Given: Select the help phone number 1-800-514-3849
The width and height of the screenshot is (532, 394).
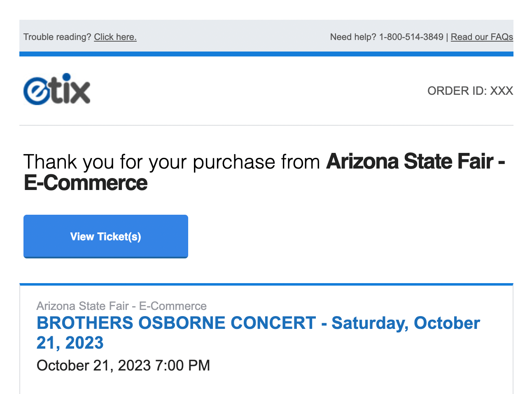Looking at the screenshot, I should (x=411, y=37).
